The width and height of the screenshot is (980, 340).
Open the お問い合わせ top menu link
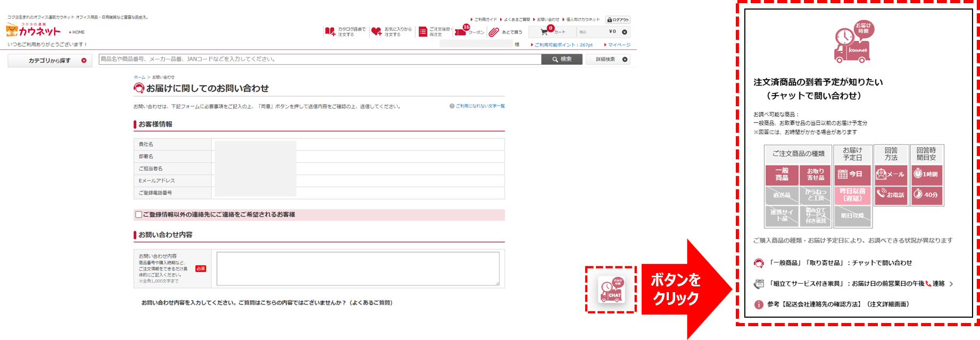pos(548,20)
